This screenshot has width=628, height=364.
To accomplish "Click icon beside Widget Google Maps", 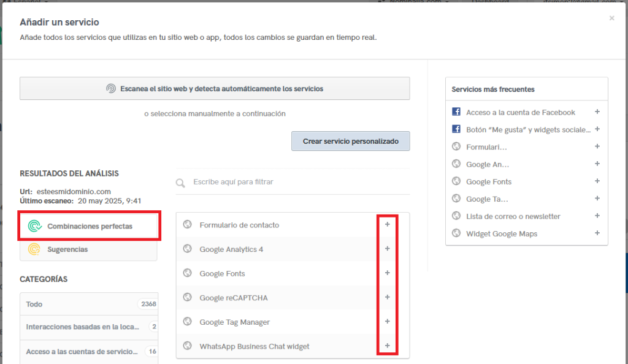I will pyautogui.click(x=456, y=233).
